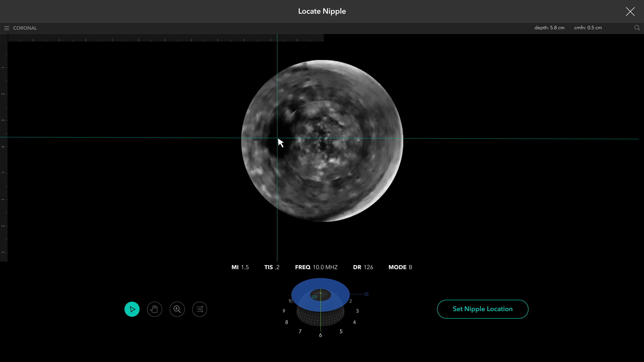Click the 9 o'clock position label
This screenshot has width=644, height=362.
[x=284, y=311]
